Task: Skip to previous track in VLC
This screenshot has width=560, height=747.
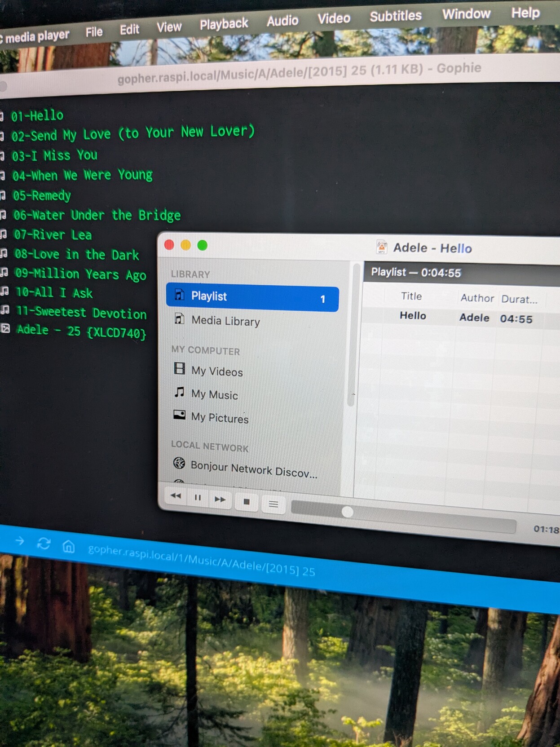Action: (x=176, y=496)
